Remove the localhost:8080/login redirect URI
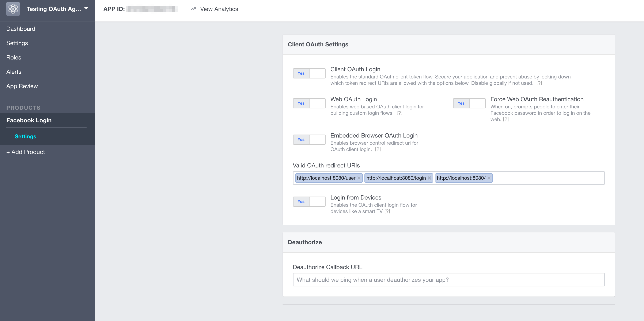 pyautogui.click(x=429, y=178)
